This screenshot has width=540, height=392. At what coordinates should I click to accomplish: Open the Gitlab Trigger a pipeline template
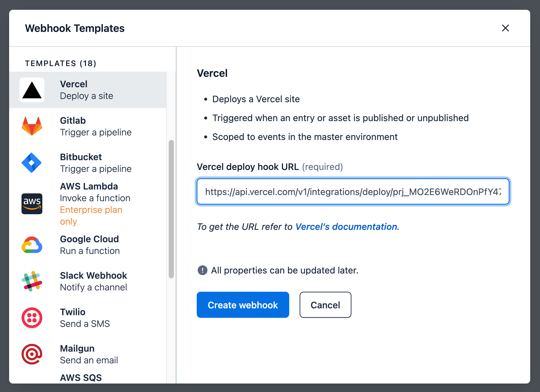coord(88,126)
